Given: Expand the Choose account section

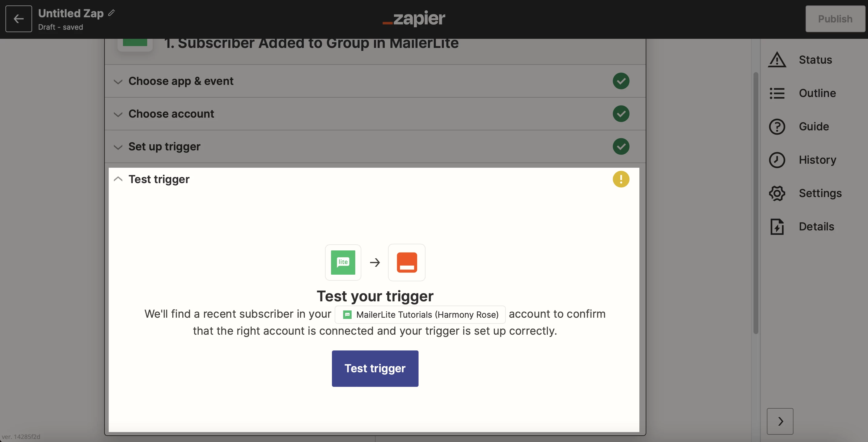Looking at the screenshot, I should (118, 114).
